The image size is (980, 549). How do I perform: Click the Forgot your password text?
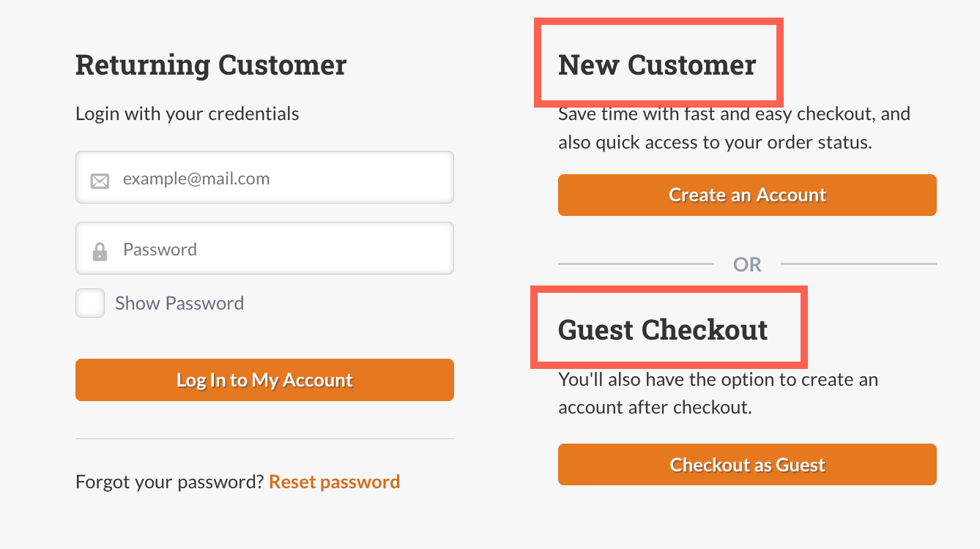click(x=168, y=481)
